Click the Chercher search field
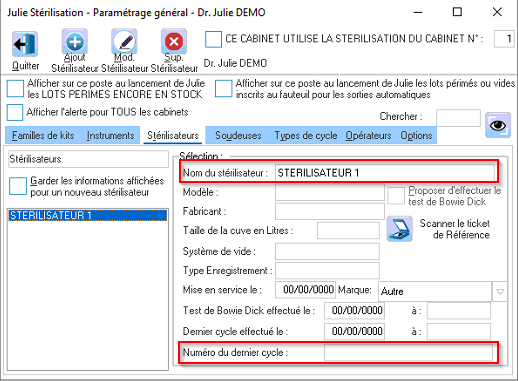518x381 pixels. tap(458, 118)
